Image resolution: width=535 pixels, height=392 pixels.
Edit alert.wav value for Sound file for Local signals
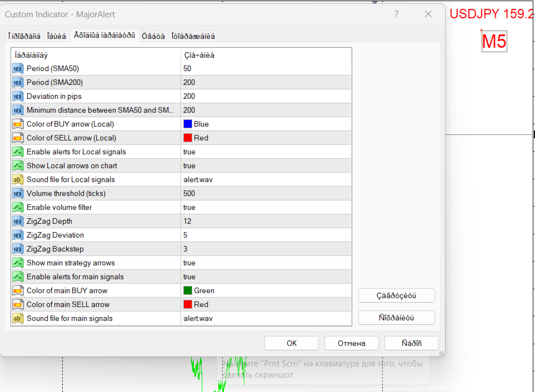(x=266, y=180)
